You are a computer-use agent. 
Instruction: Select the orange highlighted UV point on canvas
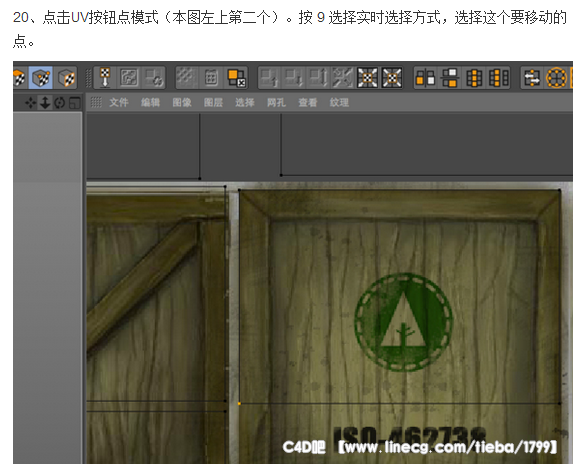239,403
